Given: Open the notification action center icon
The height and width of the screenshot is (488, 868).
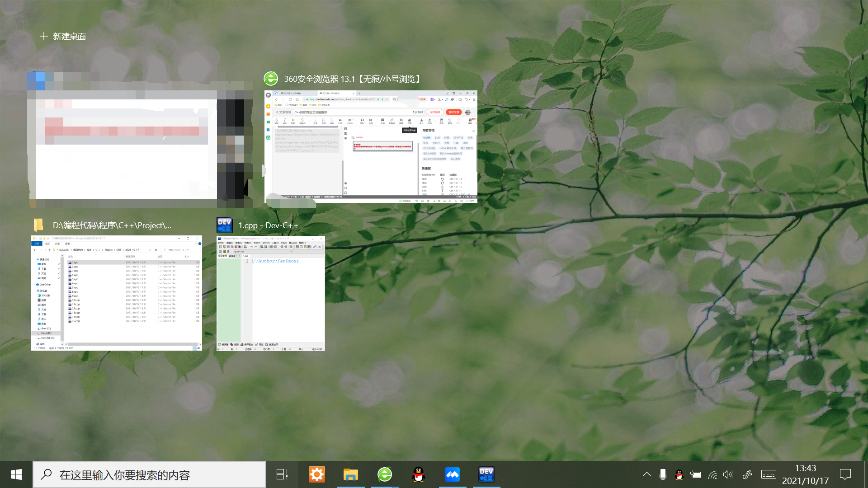Looking at the screenshot, I should [845, 474].
